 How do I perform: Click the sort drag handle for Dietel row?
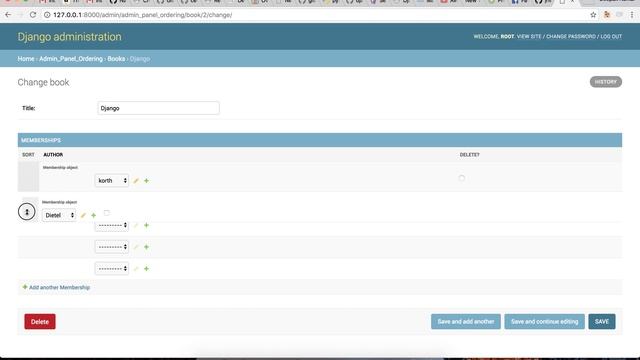pos(27,212)
